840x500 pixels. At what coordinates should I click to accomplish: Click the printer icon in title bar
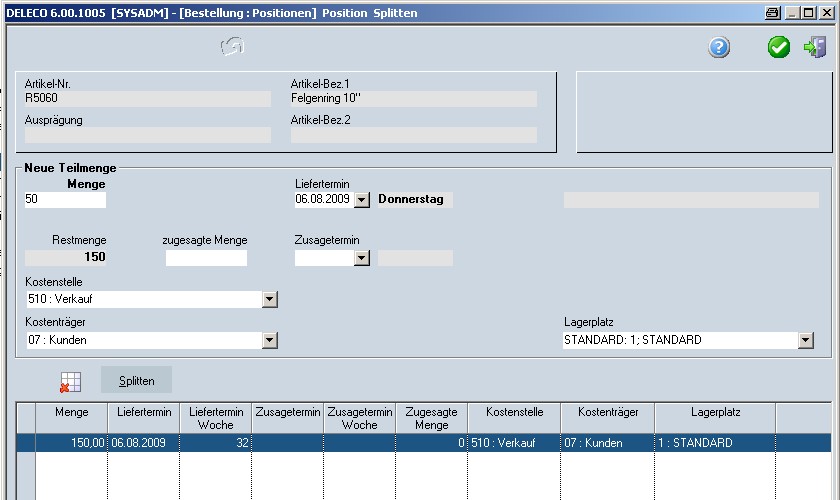(771, 13)
